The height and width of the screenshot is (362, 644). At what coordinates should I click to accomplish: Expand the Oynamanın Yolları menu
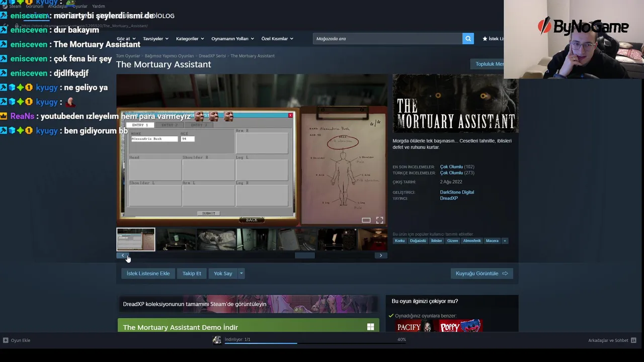pos(232,39)
